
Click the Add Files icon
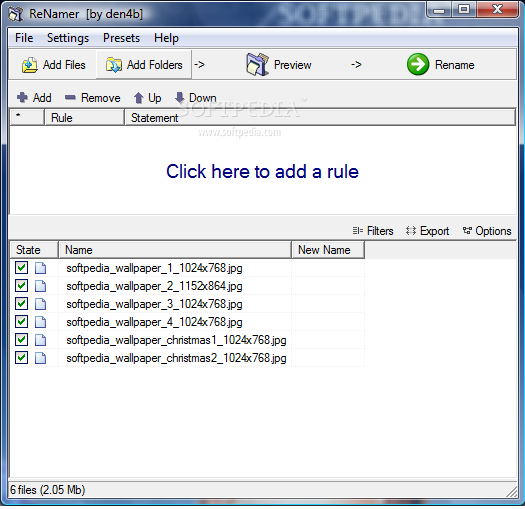29,65
